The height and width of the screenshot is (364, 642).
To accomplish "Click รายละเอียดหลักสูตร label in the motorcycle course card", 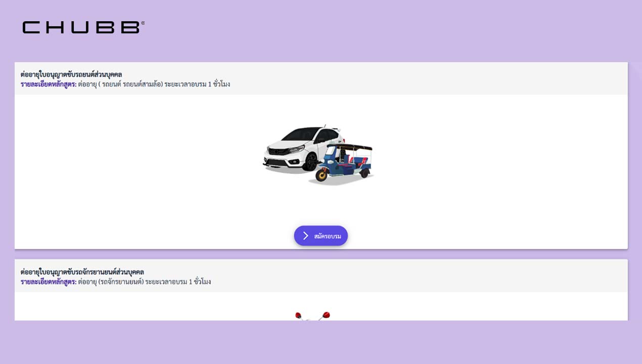I will point(49,282).
